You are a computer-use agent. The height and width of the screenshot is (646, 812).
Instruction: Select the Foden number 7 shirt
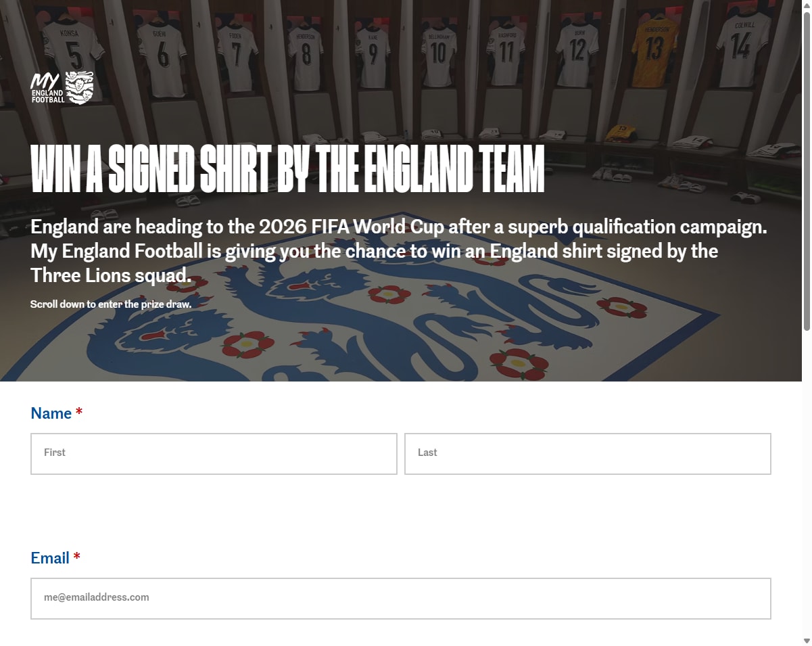[237, 57]
